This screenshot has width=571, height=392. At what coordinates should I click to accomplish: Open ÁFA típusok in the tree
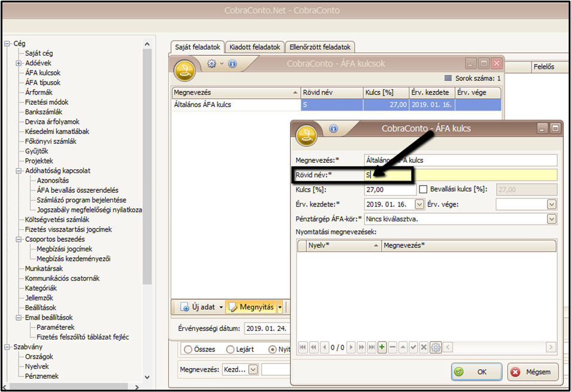pos(43,83)
